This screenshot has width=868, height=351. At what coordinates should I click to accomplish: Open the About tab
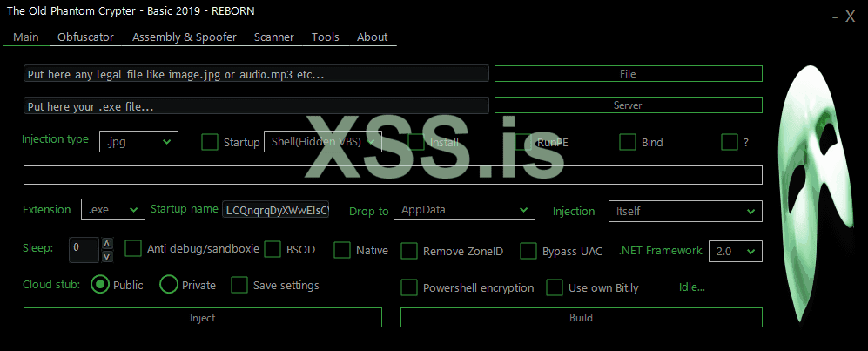click(372, 37)
